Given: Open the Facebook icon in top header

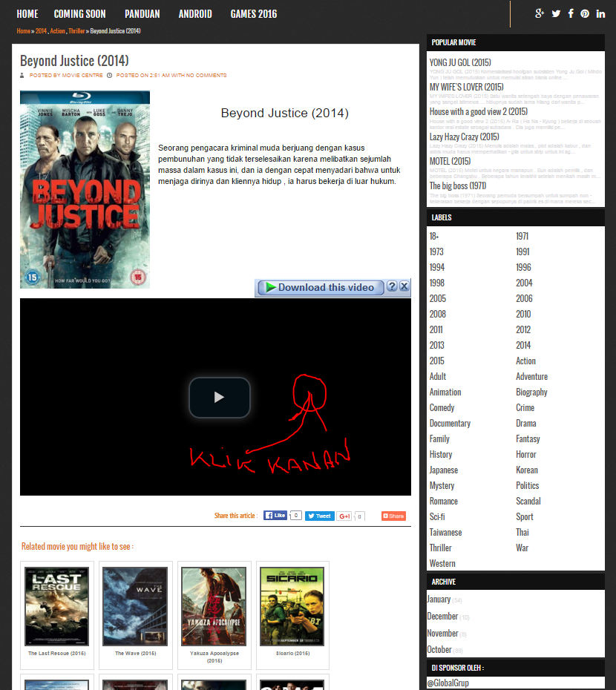Looking at the screenshot, I should pyautogui.click(x=571, y=13).
